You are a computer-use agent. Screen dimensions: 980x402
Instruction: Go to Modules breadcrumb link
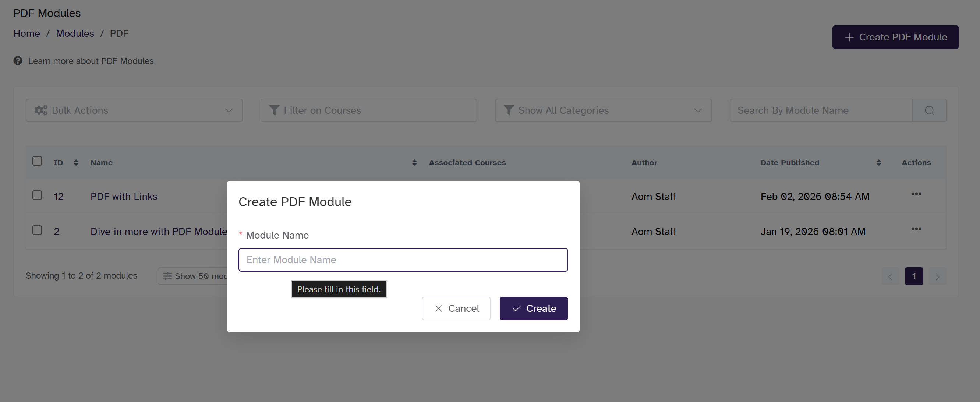point(75,33)
